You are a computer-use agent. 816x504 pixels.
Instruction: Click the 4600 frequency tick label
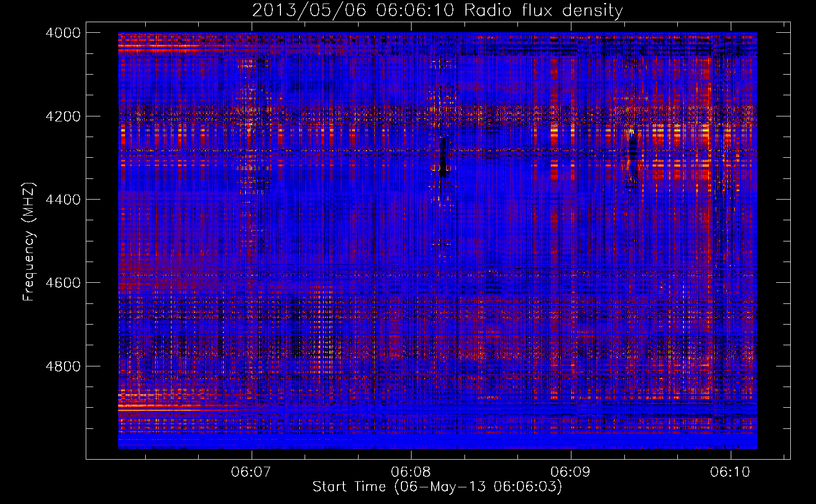tap(63, 283)
